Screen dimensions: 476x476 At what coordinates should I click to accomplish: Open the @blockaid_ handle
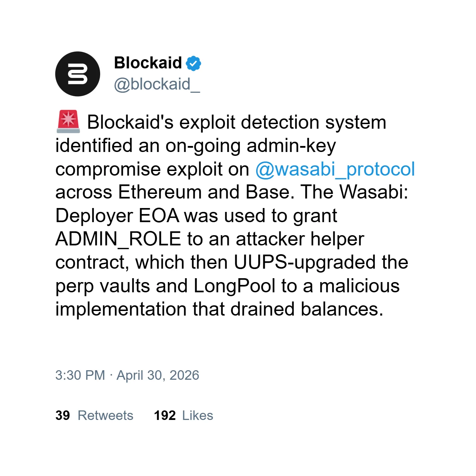[157, 84]
